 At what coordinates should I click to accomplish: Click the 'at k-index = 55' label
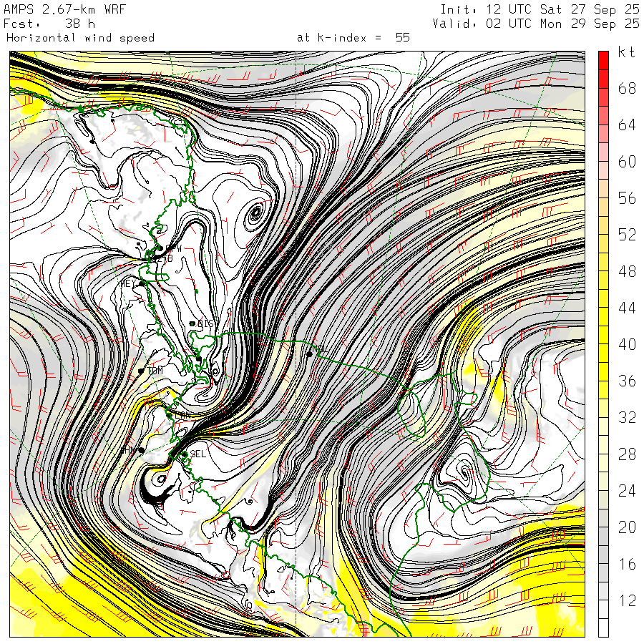pos(353,37)
